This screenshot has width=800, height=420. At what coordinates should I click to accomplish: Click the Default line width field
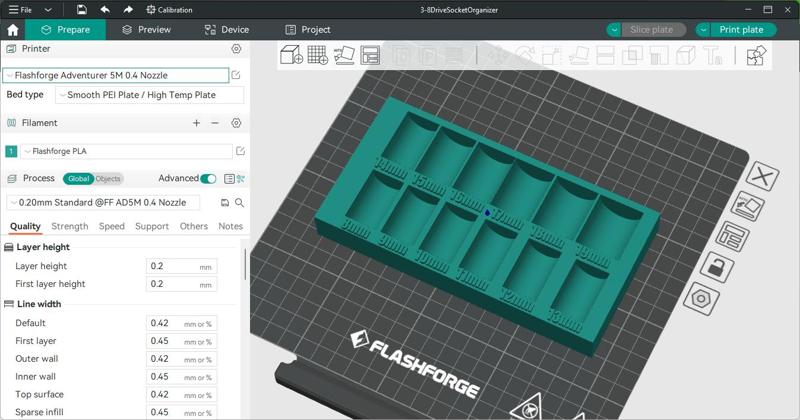182,324
